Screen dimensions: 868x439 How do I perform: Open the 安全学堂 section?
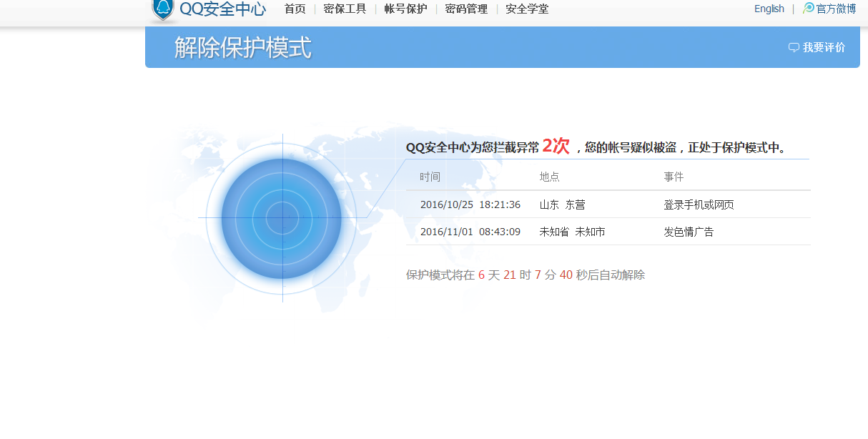tap(527, 9)
